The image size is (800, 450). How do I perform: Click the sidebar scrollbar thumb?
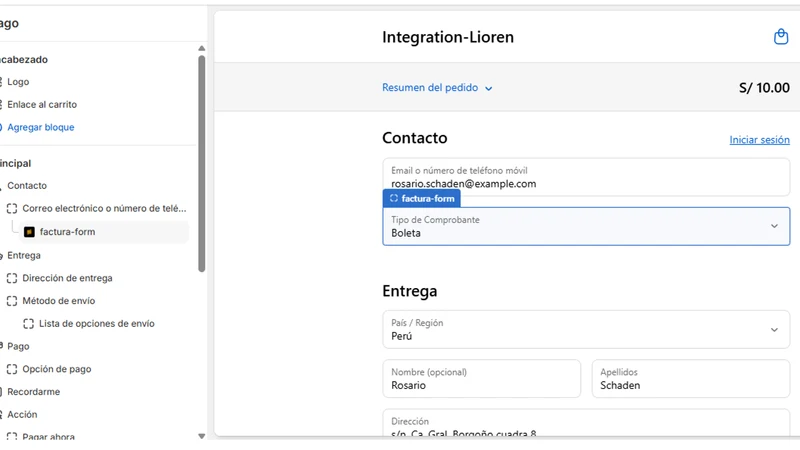(202, 163)
